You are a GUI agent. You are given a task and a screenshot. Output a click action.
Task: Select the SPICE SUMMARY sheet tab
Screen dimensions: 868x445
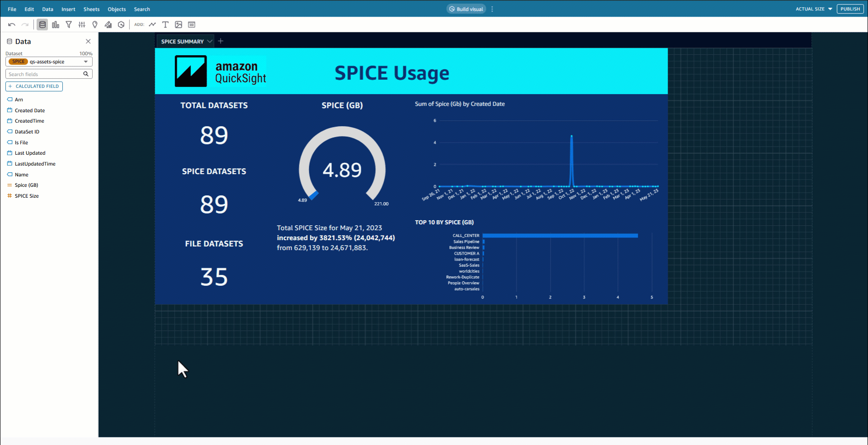click(x=183, y=42)
